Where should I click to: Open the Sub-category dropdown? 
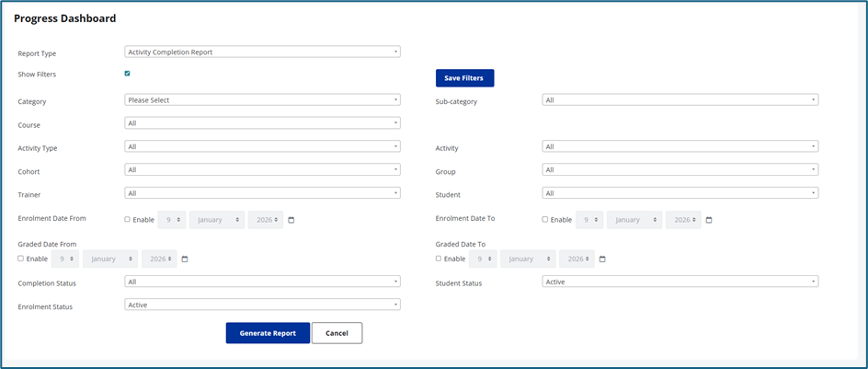(680, 99)
